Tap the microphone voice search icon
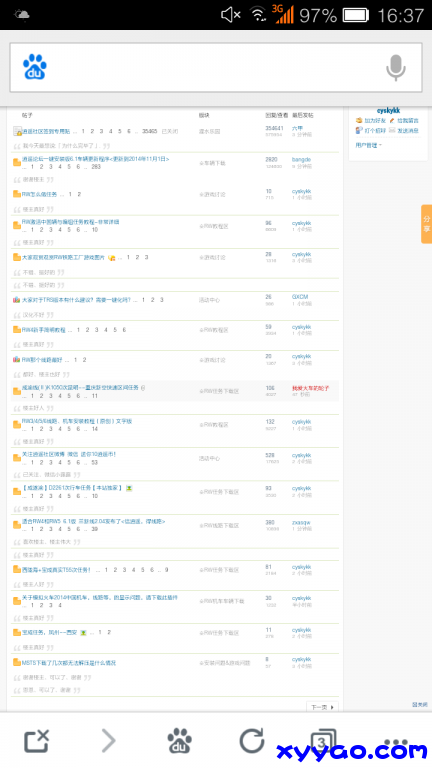The height and width of the screenshot is (768, 432). [x=396, y=68]
